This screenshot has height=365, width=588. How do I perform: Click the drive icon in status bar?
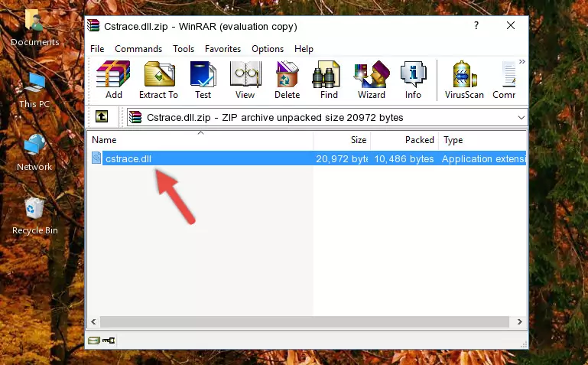[x=94, y=341]
